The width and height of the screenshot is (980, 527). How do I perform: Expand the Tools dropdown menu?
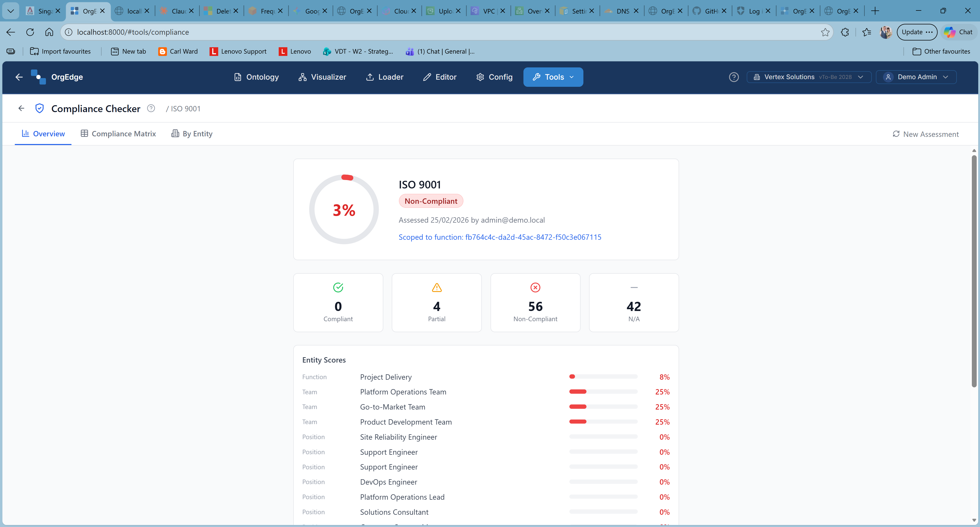coord(553,77)
